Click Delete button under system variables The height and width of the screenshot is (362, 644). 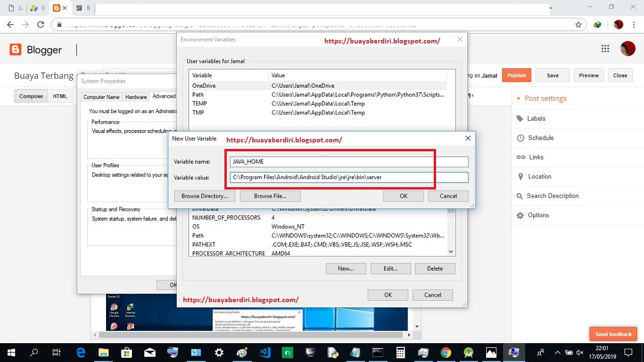tap(434, 268)
